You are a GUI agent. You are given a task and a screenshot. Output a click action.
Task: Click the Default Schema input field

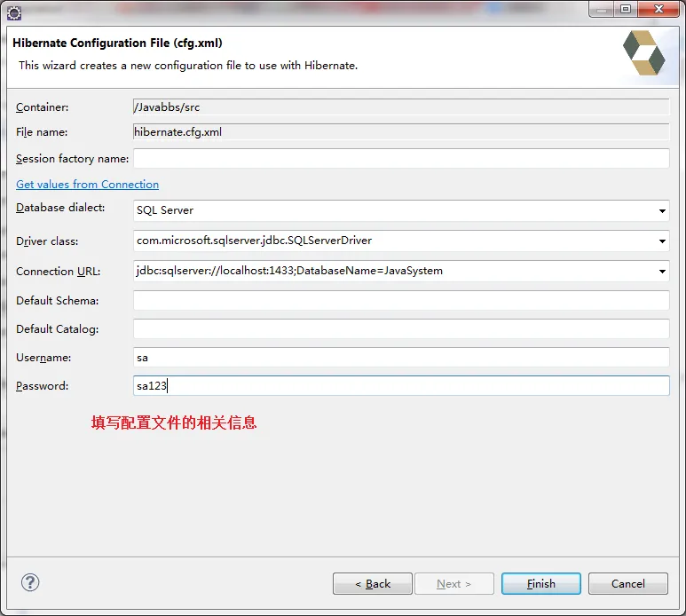(x=401, y=301)
